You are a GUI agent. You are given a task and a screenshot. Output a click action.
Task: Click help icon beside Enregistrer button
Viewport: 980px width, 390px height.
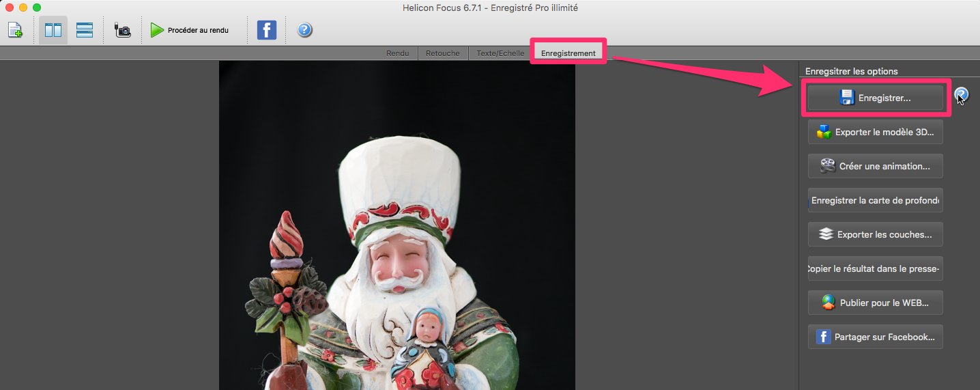coord(962,95)
